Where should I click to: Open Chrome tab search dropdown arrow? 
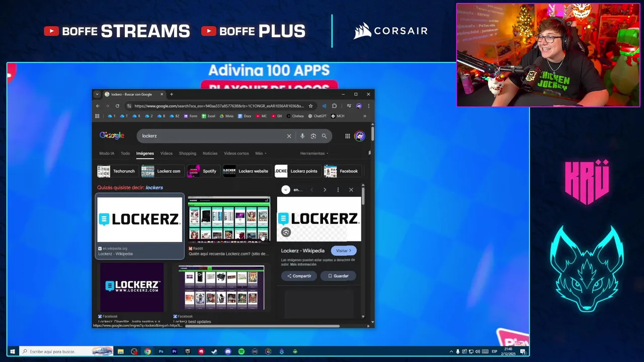pyautogui.click(x=97, y=94)
